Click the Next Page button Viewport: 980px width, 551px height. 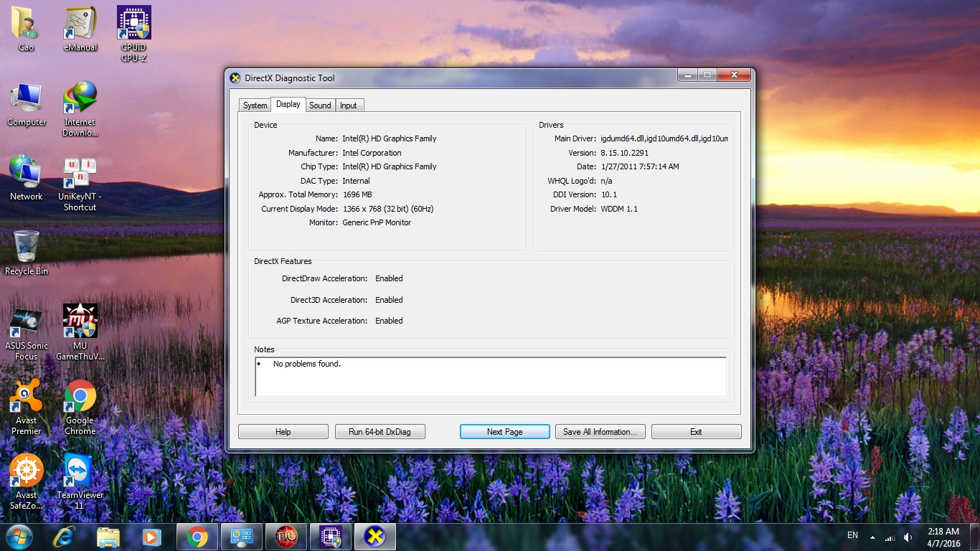[x=504, y=432]
